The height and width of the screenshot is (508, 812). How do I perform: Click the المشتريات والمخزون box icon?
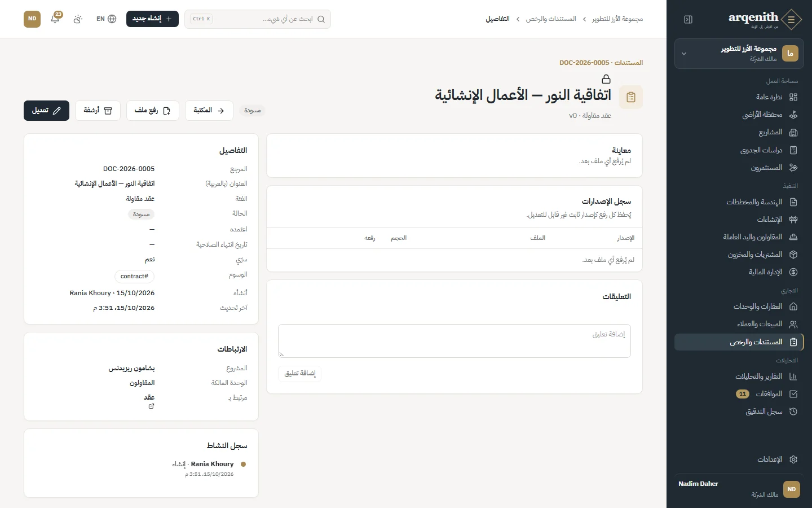click(x=793, y=255)
